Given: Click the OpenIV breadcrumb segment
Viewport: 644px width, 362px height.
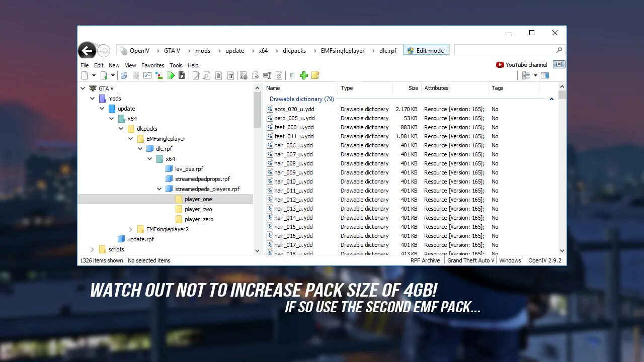Looking at the screenshot, I should pyautogui.click(x=139, y=51).
